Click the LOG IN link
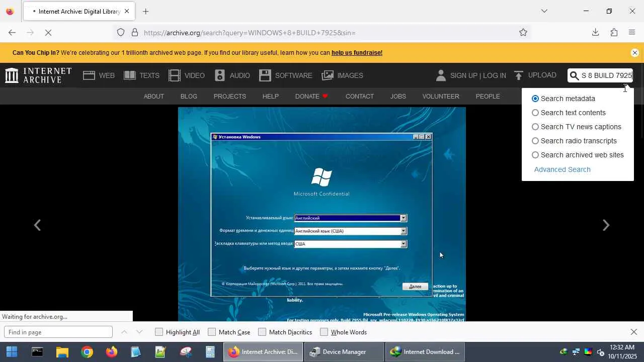This screenshot has width=644, height=362. pyautogui.click(x=495, y=75)
